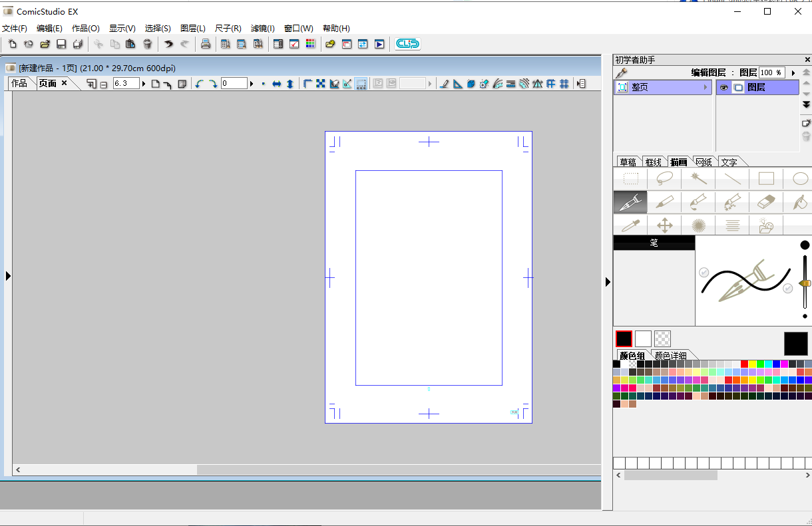Toggle the left checkmark on the pen preview

(704, 272)
